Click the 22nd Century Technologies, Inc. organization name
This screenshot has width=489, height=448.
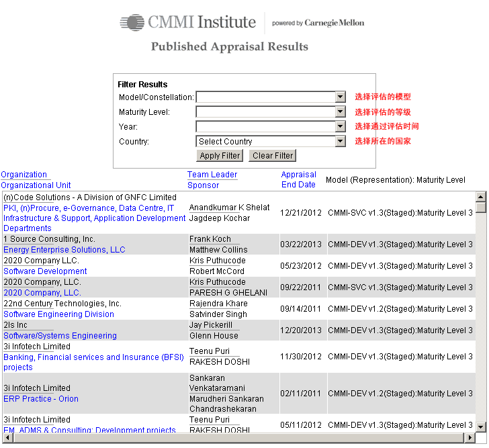point(62,304)
